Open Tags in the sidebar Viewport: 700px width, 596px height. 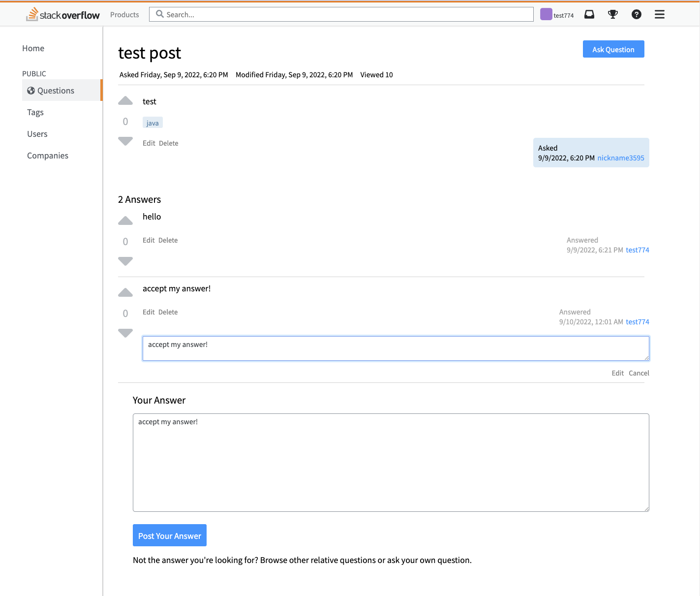tap(35, 112)
